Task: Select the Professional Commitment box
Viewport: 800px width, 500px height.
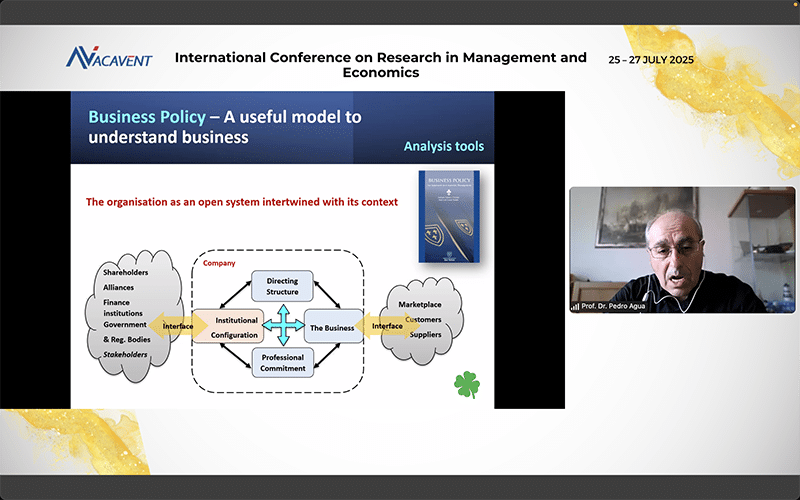Action: (x=282, y=363)
